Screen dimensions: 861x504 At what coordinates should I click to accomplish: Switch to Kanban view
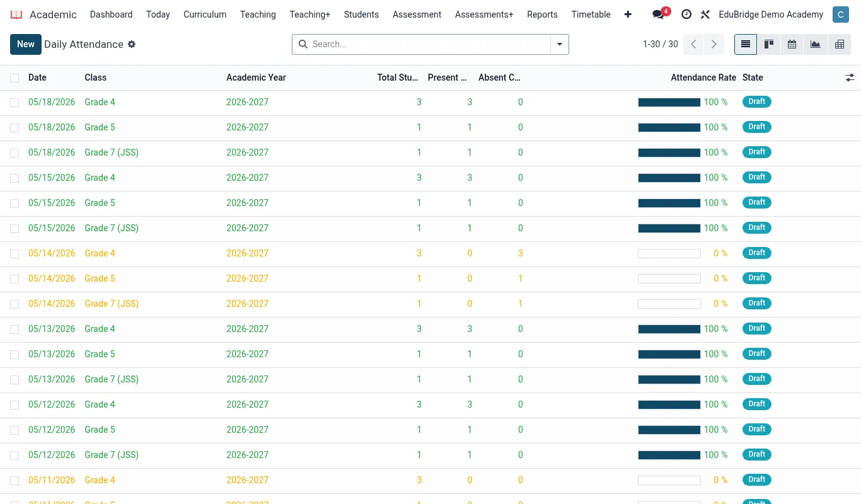point(769,44)
